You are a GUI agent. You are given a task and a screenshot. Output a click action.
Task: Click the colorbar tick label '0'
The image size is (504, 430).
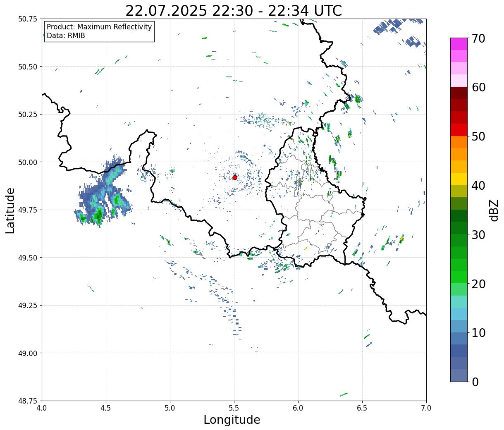point(475,382)
